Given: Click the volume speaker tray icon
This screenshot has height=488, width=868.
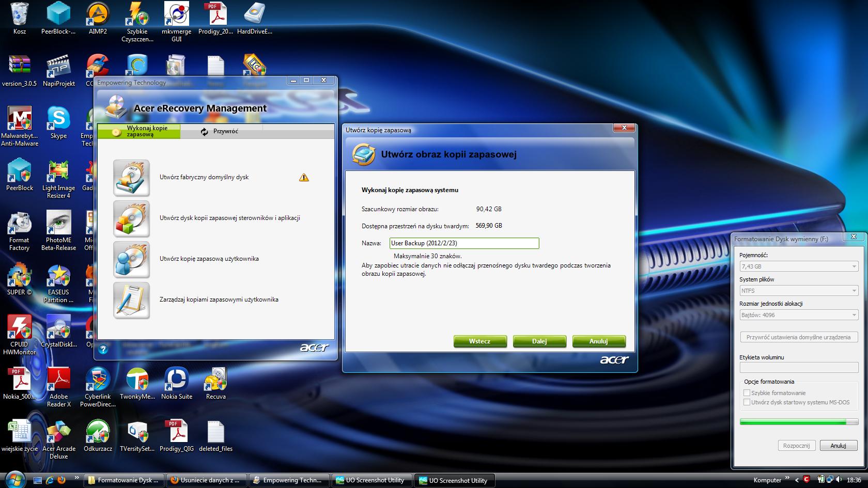Looking at the screenshot, I should pos(840,480).
